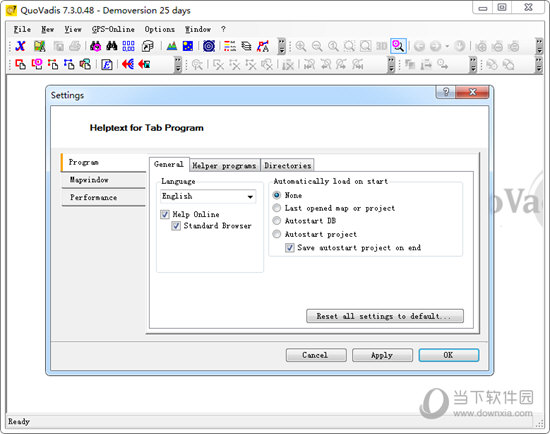Image resolution: width=550 pixels, height=434 pixels.
Task: Select the Mapwindow side tab
Action: click(x=103, y=180)
